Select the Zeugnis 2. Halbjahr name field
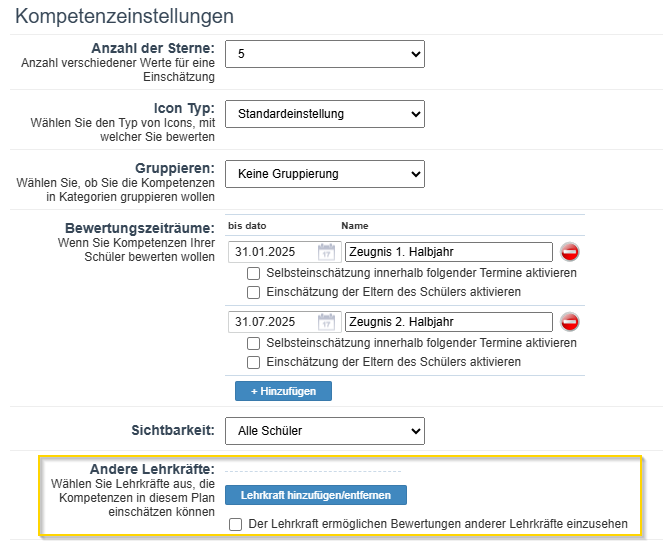 tap(448, 322)
